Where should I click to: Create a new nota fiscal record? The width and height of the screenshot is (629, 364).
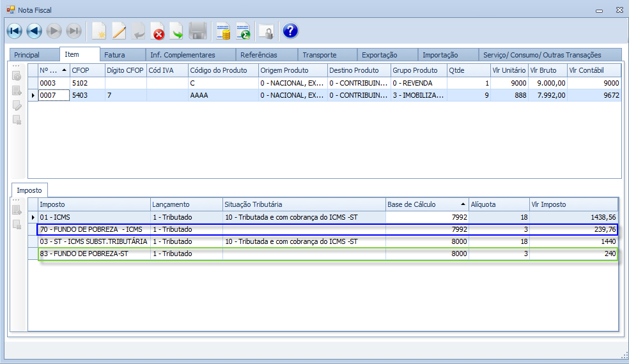click(x=99, y=31)
